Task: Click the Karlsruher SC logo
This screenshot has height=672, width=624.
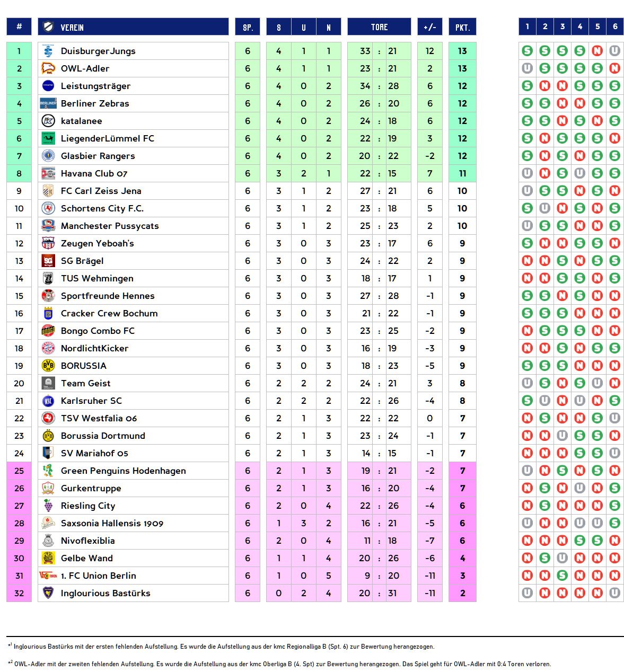Action: tap(48, 401)
